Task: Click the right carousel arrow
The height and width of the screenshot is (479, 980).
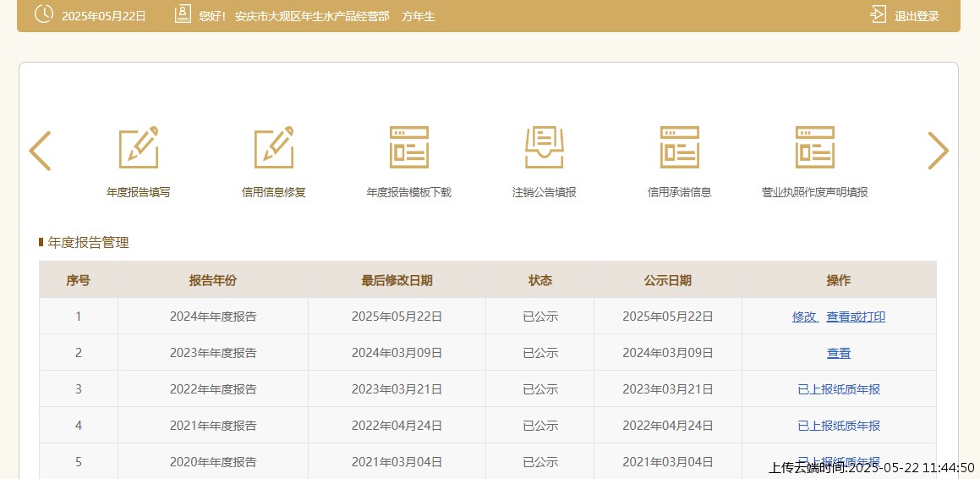Action: [938, 151]
